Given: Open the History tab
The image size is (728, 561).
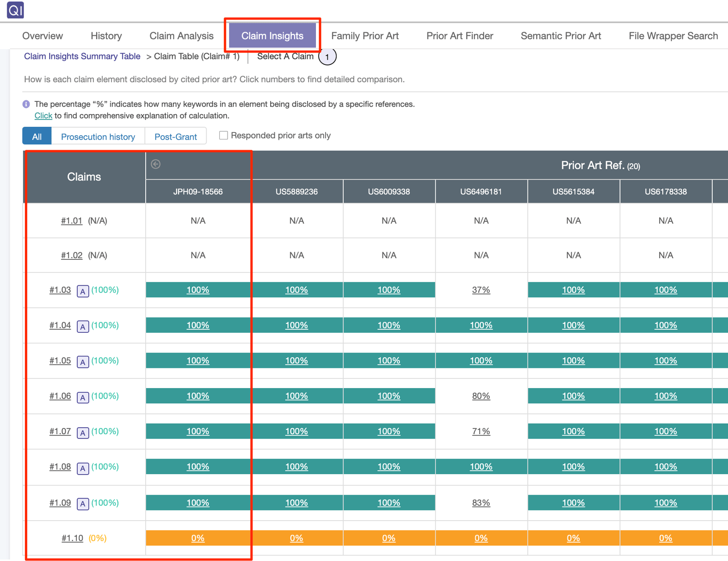Looking at the screenshot, I should tap(106, 36).
